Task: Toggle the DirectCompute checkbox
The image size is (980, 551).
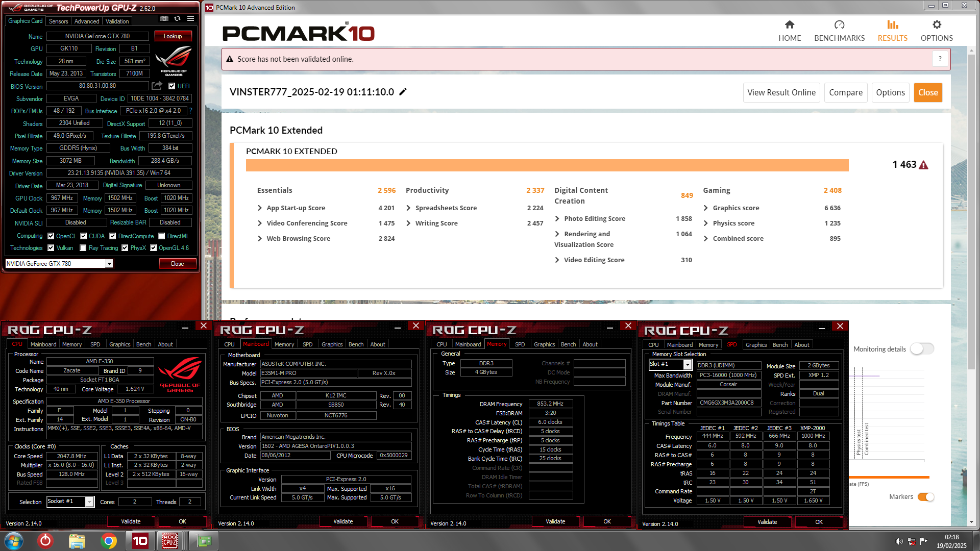Action: [x=112, y=236]
